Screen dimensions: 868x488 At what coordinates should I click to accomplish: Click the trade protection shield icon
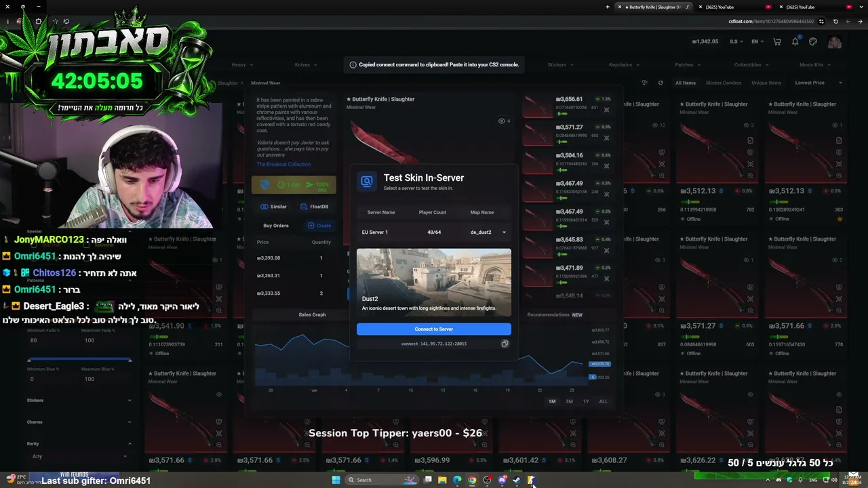pyautogui.click(x=265, y=184)
